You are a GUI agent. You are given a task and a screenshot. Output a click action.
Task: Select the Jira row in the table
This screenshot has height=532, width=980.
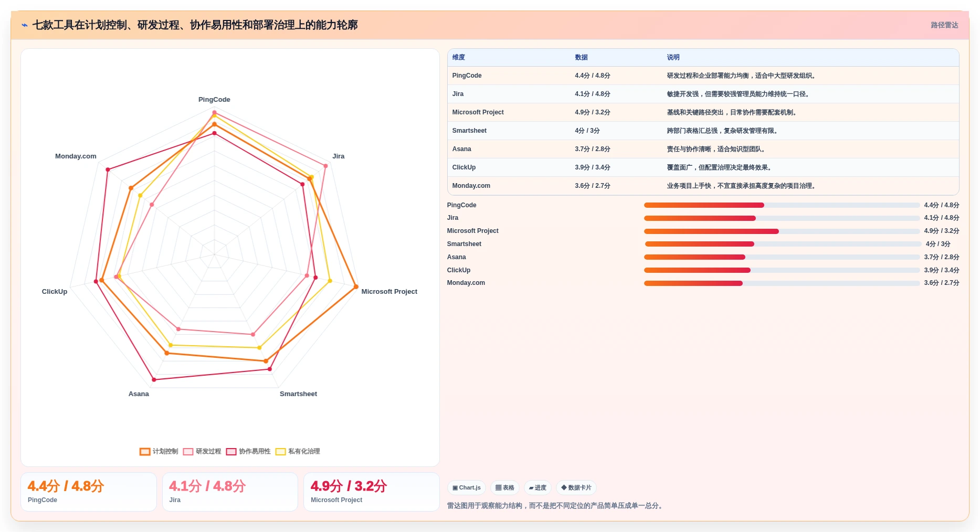pyautogui.click(x=703, y=94)
